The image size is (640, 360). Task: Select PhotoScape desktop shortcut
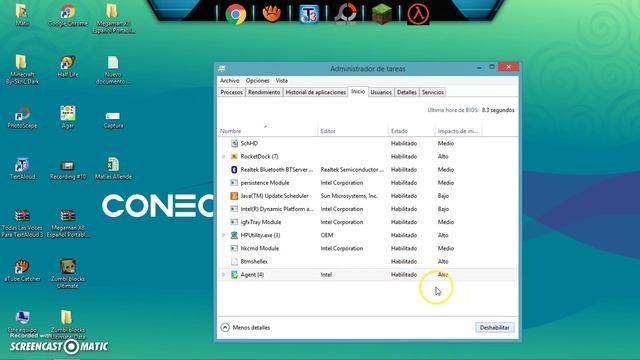22,118
